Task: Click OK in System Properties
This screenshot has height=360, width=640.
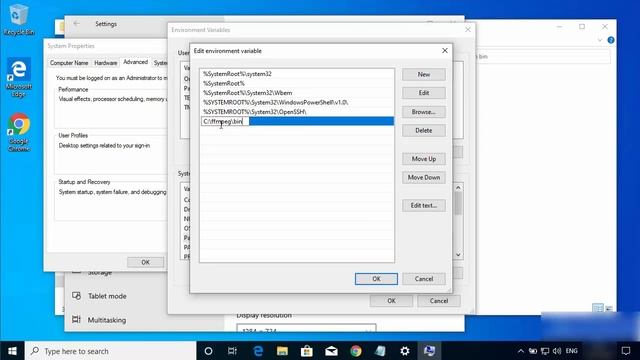Action: (145, 262)
